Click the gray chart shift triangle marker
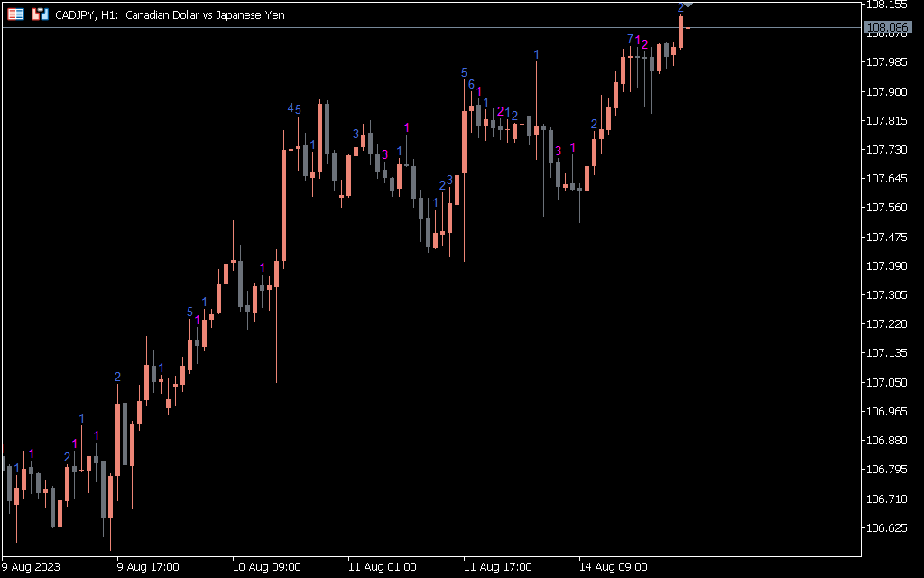924x578 pixels. point(688,6)
